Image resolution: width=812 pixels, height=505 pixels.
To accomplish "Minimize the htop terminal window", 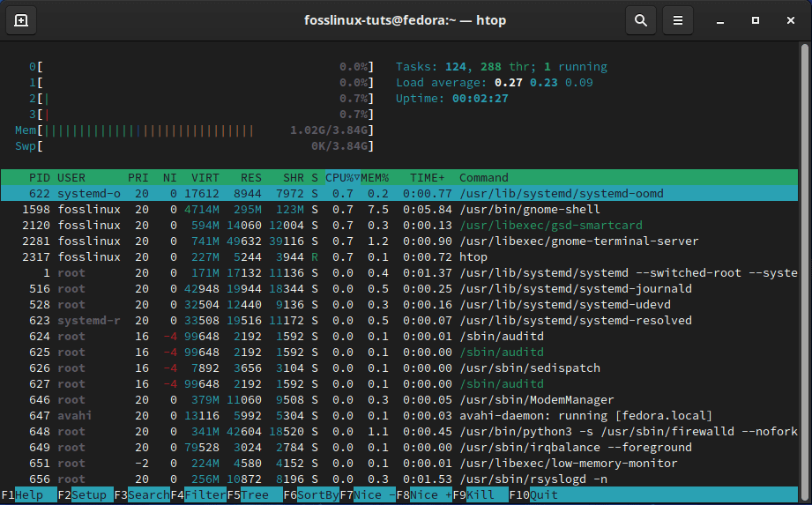I will pyautogui.click(x=719, y=20).
